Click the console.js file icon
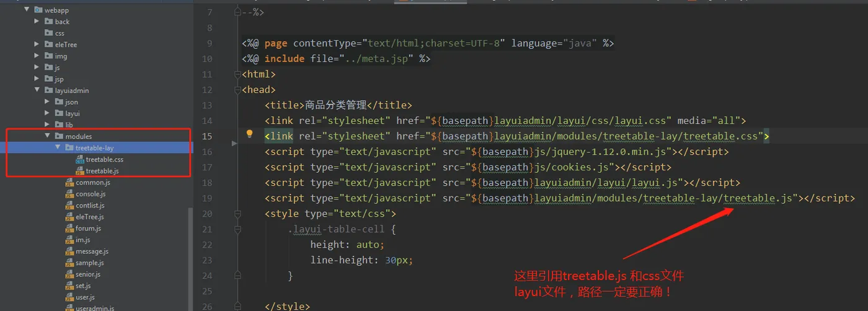 [69, 194]
